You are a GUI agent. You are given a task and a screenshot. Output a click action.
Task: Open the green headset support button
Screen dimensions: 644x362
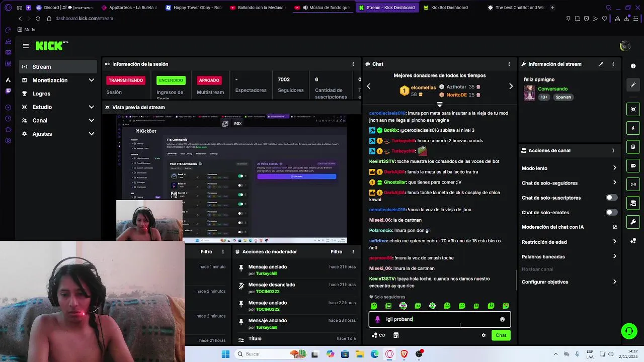coord(629,331)
